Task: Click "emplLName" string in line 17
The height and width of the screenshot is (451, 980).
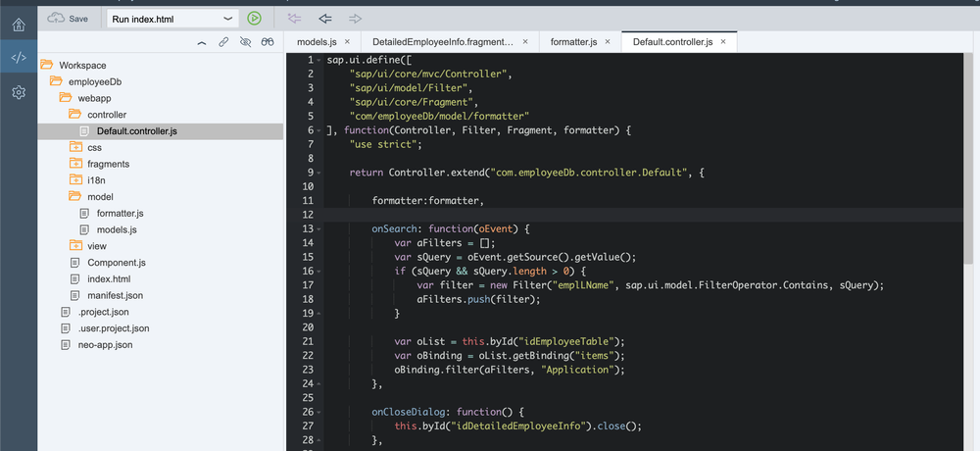Action: click(x=584, y=285)
